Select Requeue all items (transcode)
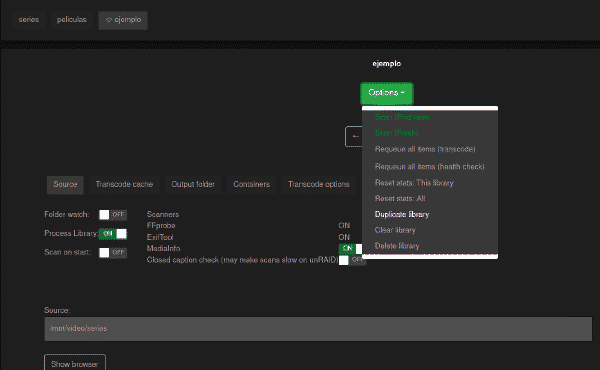This screenshot has height=370, width=600. coord(425,149)
